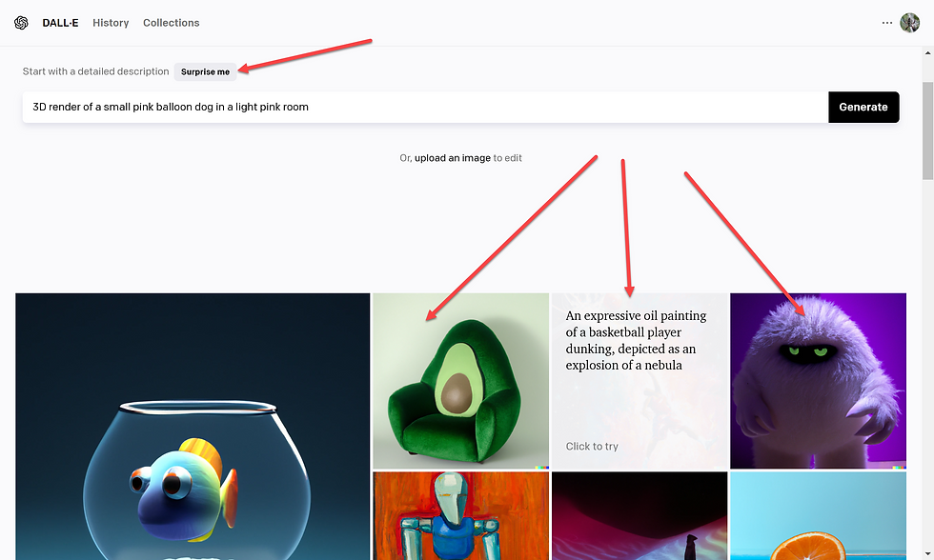Select the avocado armchair thumbnail
The width and height of the screenshot is (934, 560).
(460, 381)
